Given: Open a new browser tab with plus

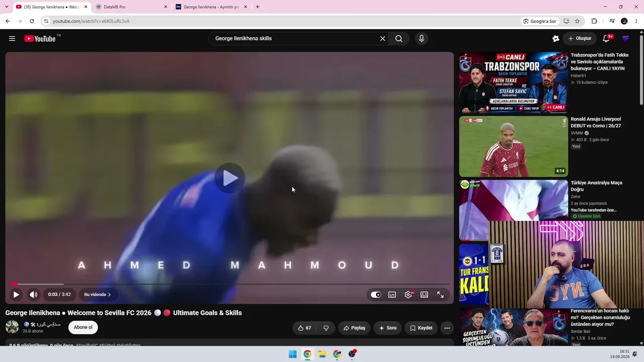Looking at the screenshot, I should 258,7.
